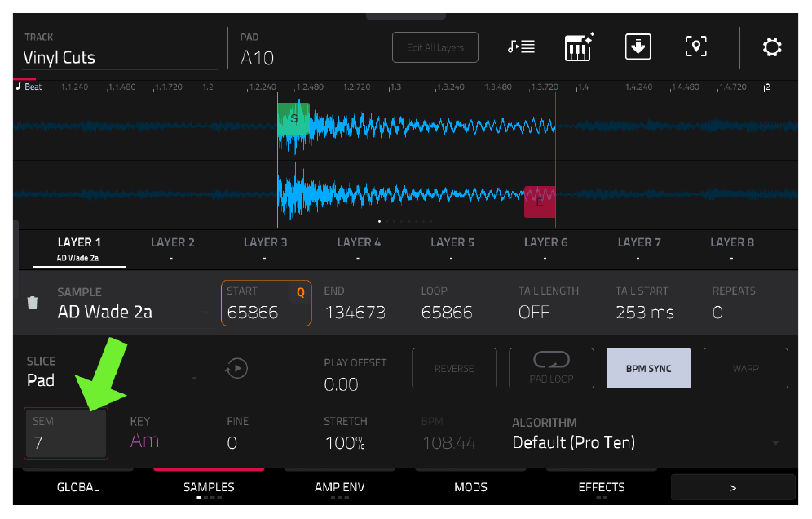Click Edit All Layers button
812x519 pixels.
click(x=435, y=47)
